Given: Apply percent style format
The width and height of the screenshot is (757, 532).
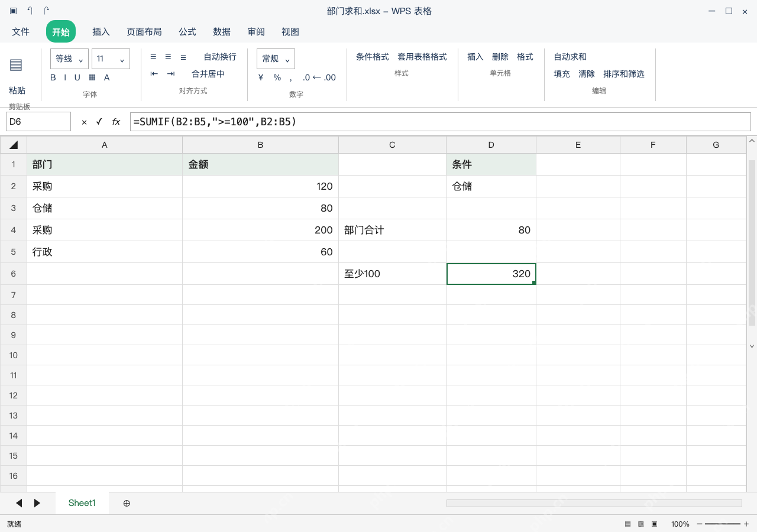Looking at the screenshot, I should coord(277,77).
